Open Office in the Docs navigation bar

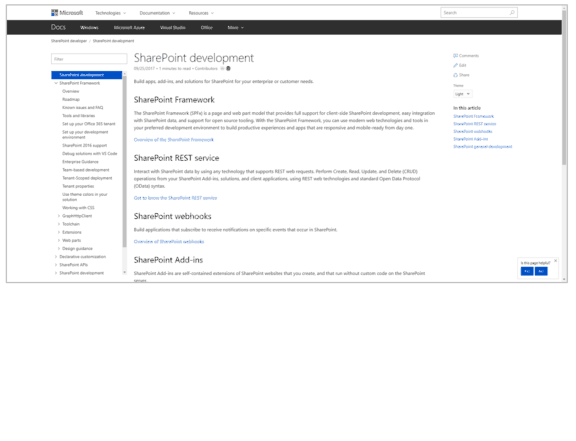[x=206, y=28]
